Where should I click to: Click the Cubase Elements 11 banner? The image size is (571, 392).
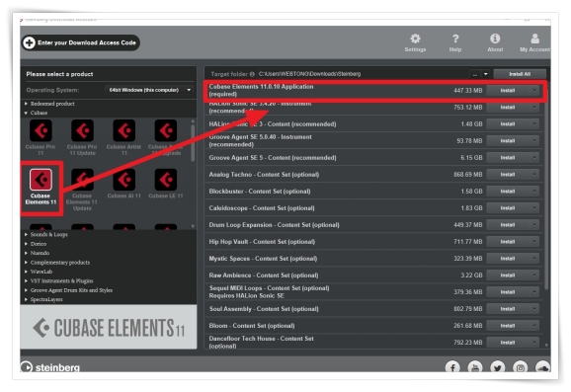point(109,327)
